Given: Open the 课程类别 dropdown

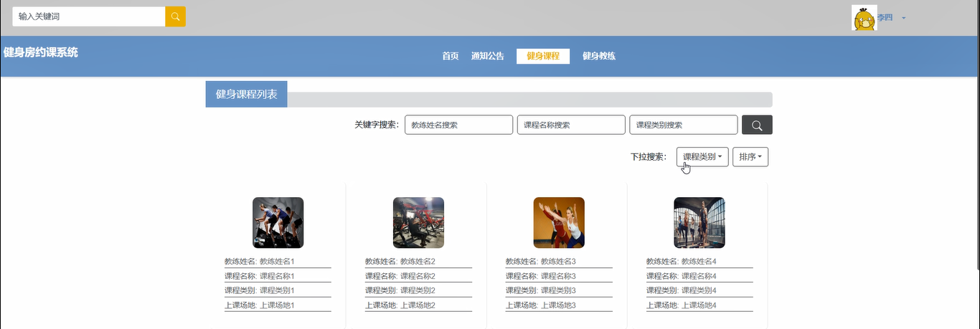Looking at the screenshot, I should 702,156.
